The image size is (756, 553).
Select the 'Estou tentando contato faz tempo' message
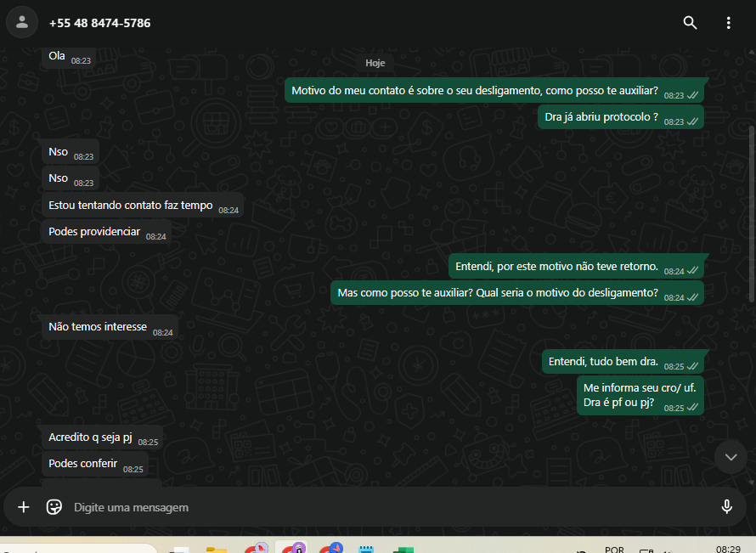143,206
